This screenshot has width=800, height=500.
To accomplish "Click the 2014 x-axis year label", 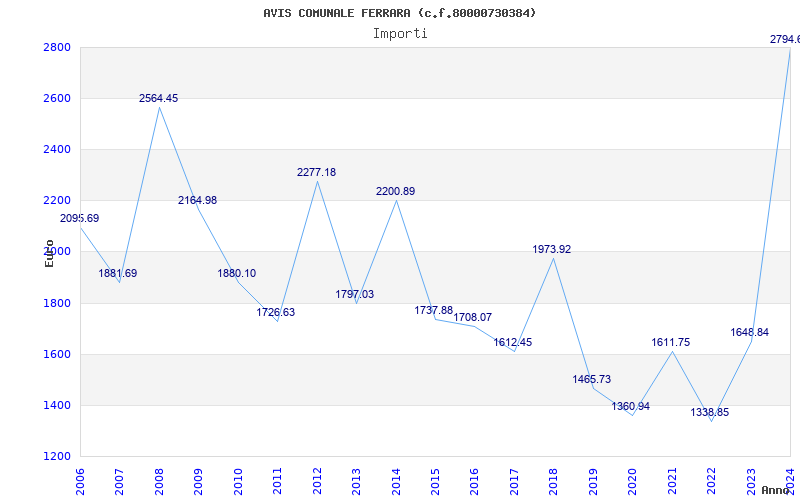I will [x=396, y=482].
